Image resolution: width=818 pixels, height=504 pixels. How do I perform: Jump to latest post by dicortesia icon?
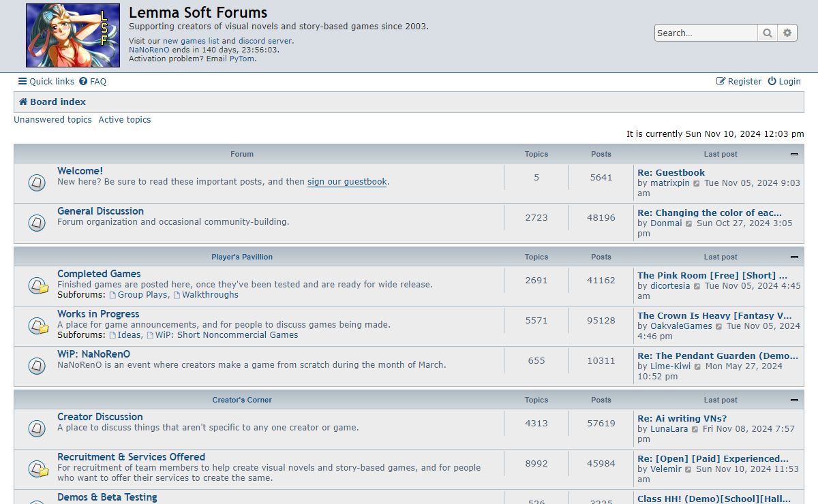697,287
